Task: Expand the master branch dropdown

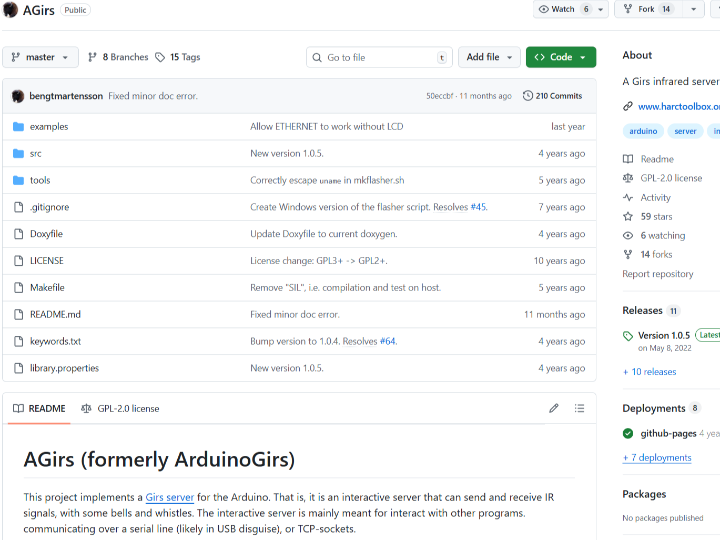Action: (40, 57)
